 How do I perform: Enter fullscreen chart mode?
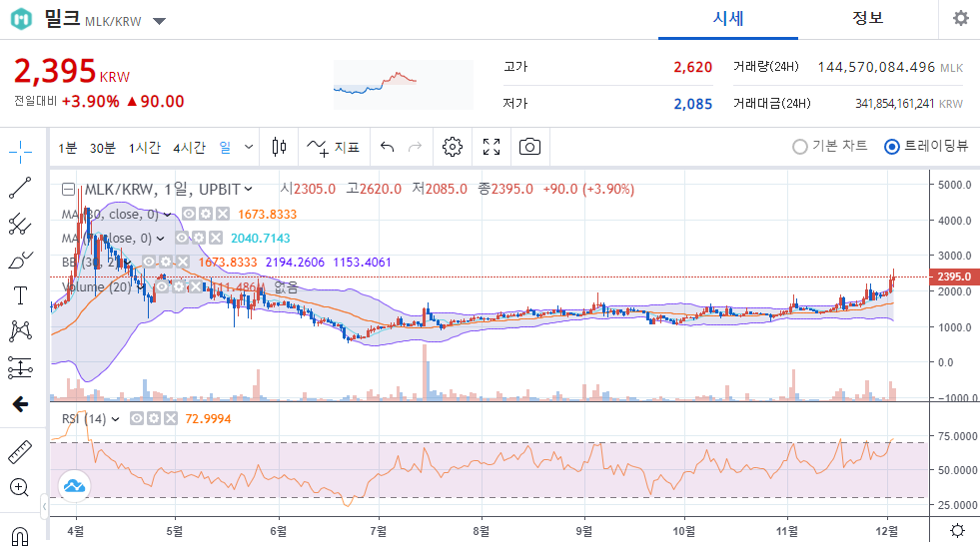click(491, 148)
